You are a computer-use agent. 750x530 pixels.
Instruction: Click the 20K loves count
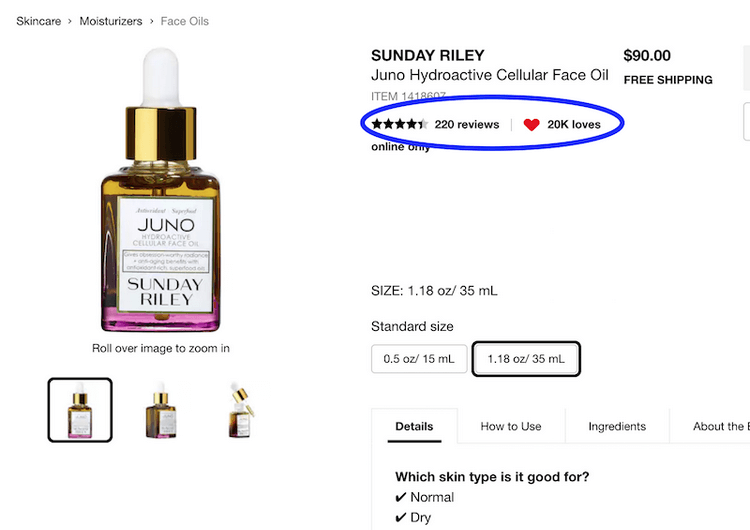click(574, 125)
